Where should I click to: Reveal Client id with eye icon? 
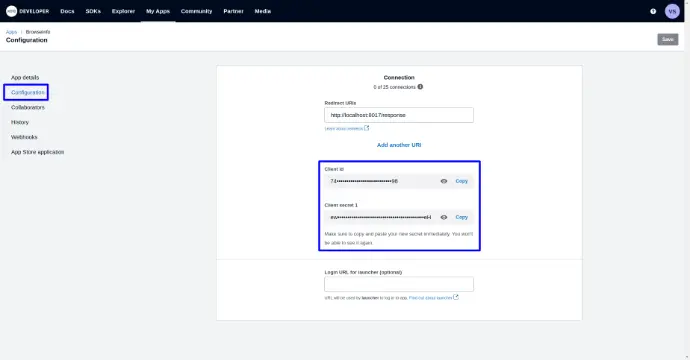(x=444, y=181)
